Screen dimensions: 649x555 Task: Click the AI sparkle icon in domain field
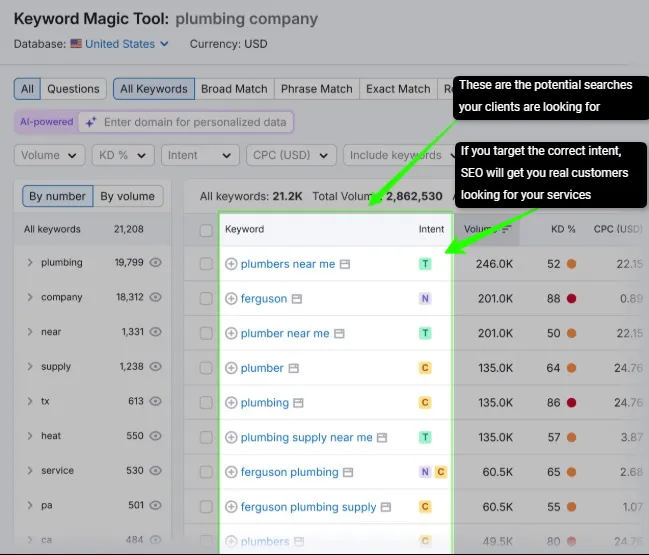pyautogui.click(x=91, y=122)
